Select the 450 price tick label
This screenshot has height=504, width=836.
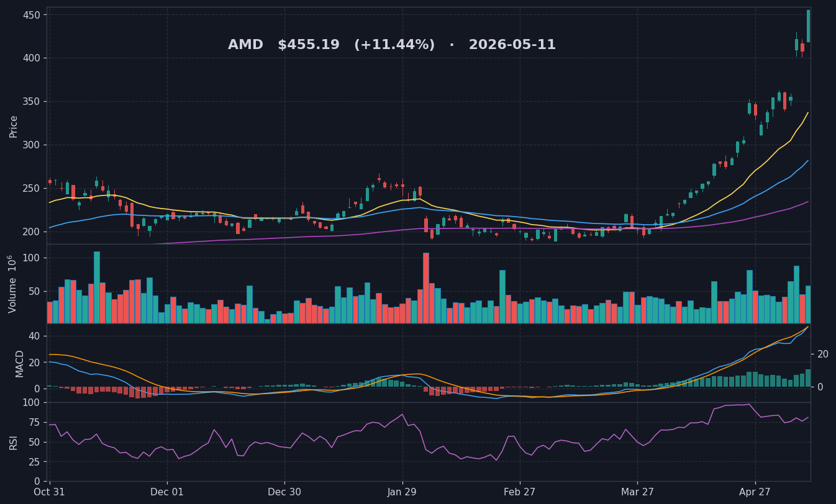31,15
